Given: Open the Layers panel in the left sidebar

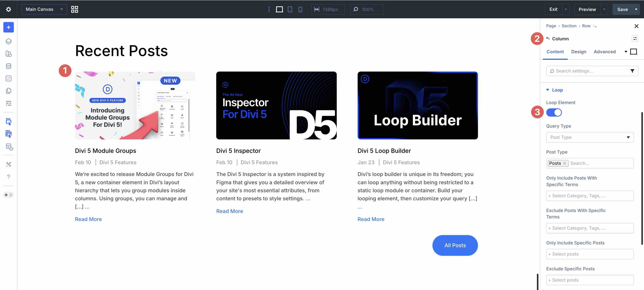Looking at the screenshot, I should point(9,41).
